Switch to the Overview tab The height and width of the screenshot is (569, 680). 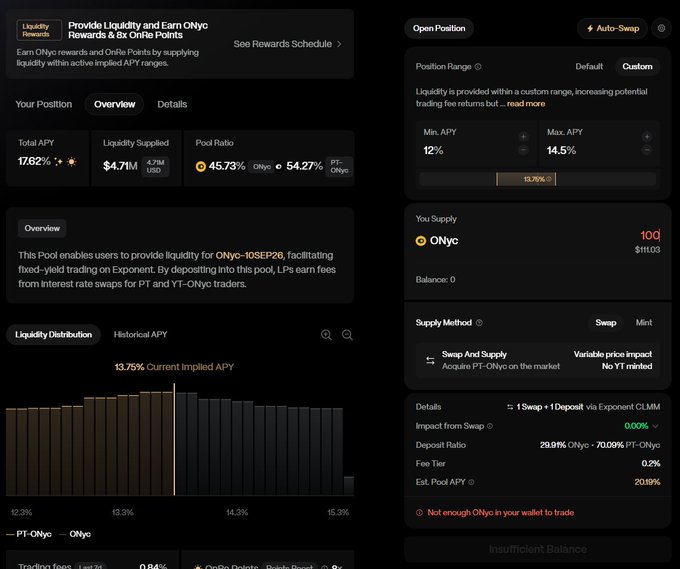point(114,104)
